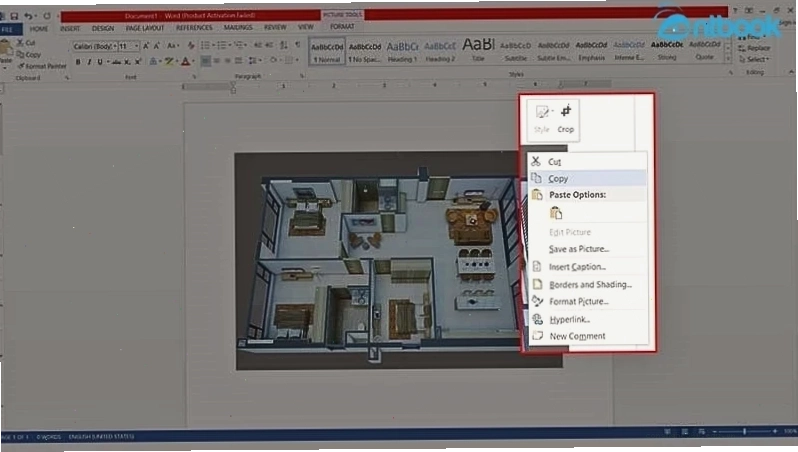Image resolution: width=798 pixels, height=452 pixels.
Task: Click the Decrease Indent icon
Action: (258, 46)
